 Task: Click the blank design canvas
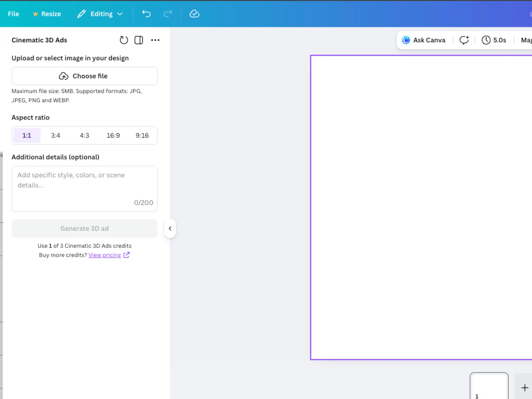(421, 207)
